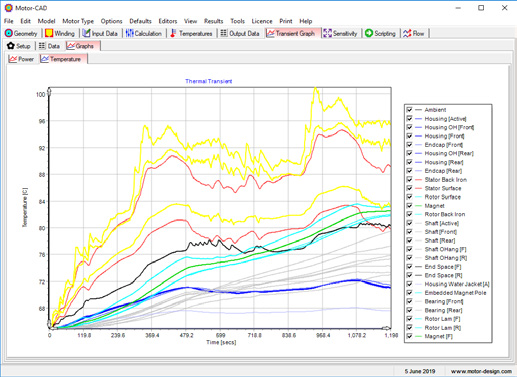
Task: Select the Setup sub-tab gear icon
Action: pos(11,46)
